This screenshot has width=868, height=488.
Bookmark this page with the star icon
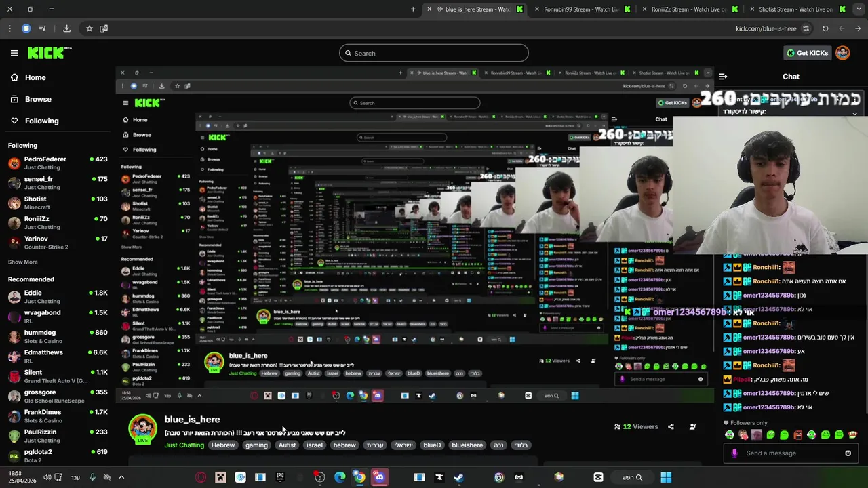coord(89,28)
